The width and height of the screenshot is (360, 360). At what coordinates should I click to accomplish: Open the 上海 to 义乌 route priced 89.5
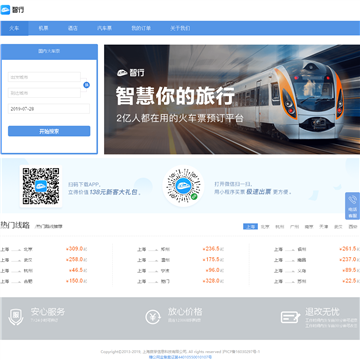click(317, 270)
